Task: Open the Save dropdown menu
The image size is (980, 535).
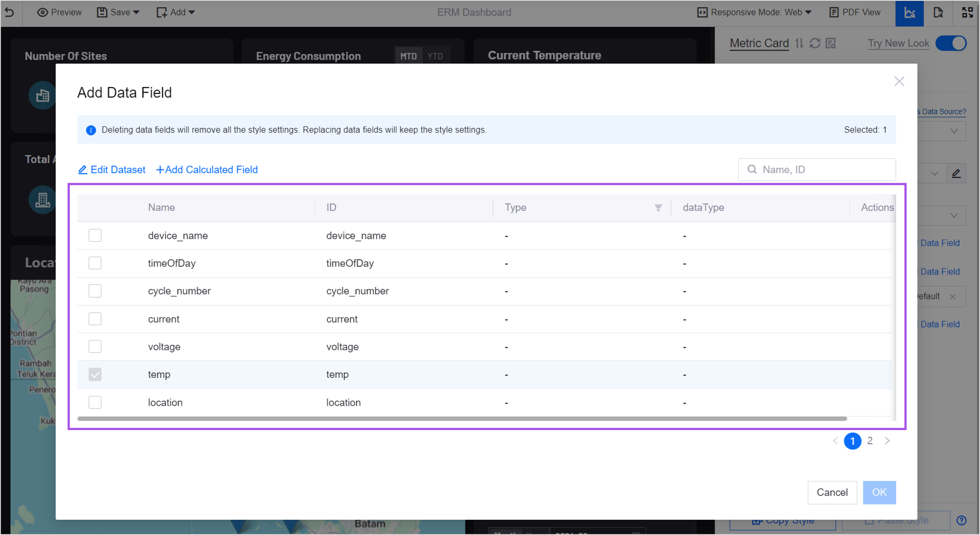Action: (x=118, y=12)
